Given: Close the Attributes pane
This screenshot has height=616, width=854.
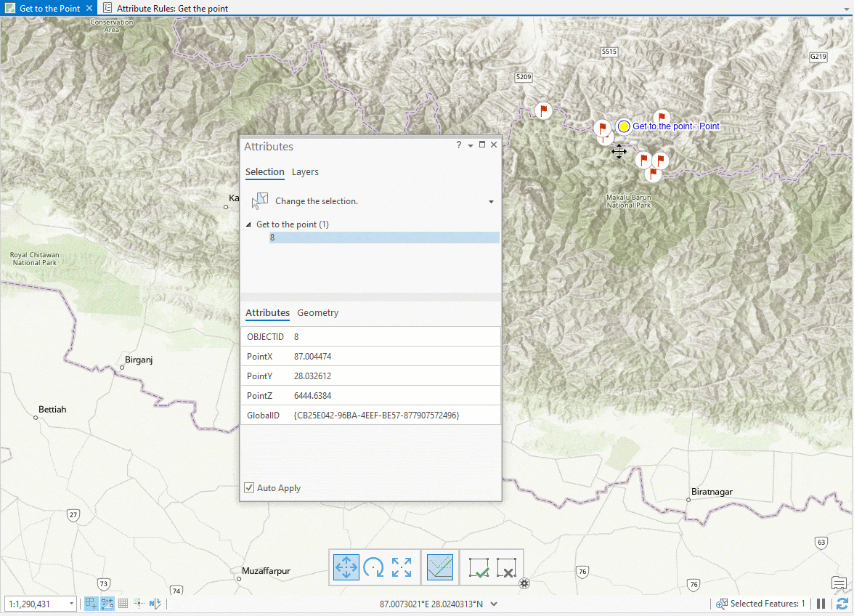Looking at the screenshot, I should click(x=494, y=145).
